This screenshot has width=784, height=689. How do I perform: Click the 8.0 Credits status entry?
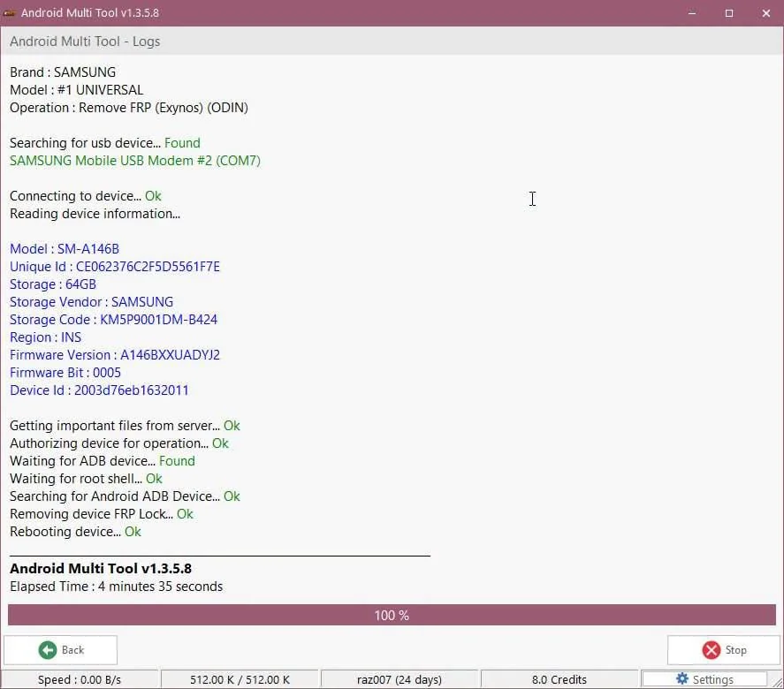[x=559, y=679]
